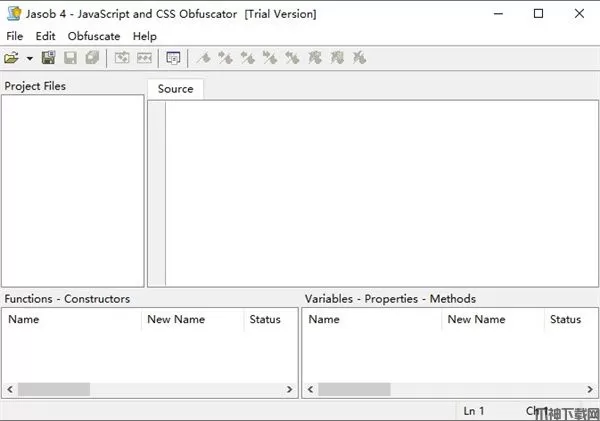Click the "Project Files" panel label
Viewport: 600px width, 421px height.
point(35,86)
